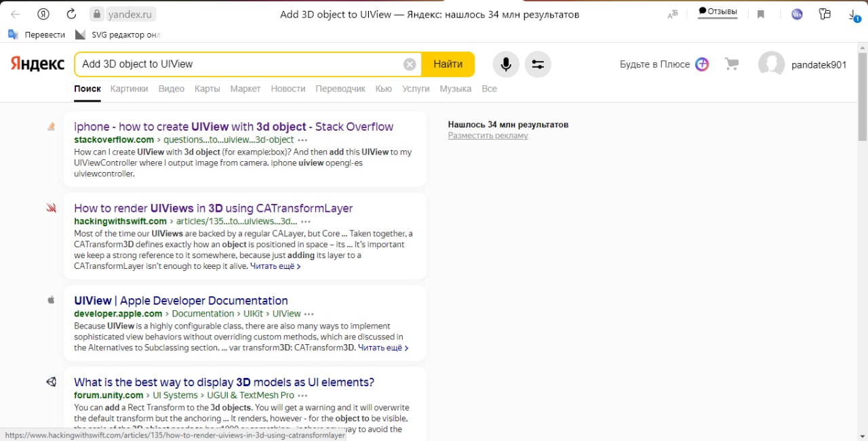Start voice search with the microphone icon
The height and width of the screenshot is (441, 868).
click(506, 64)
